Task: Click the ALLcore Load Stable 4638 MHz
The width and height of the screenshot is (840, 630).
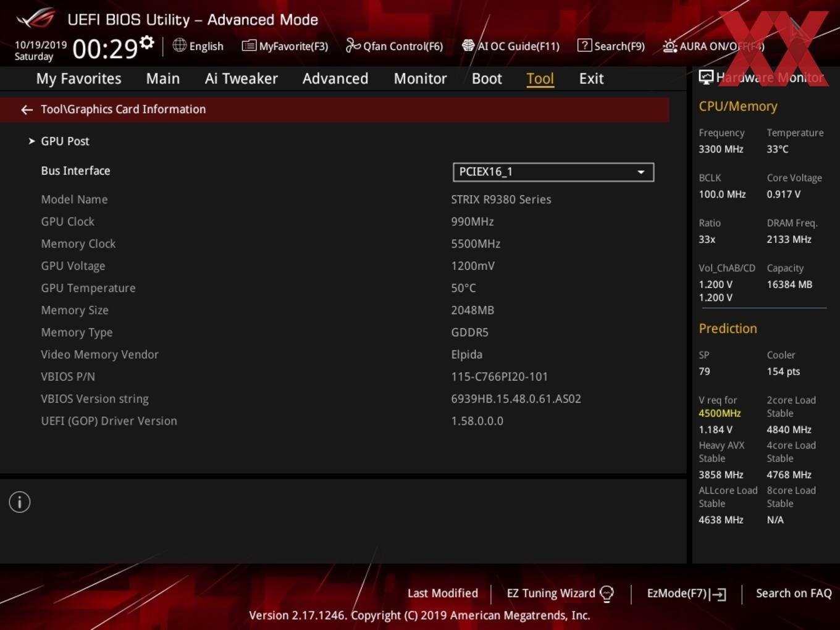Action: [x=721, y=520]
